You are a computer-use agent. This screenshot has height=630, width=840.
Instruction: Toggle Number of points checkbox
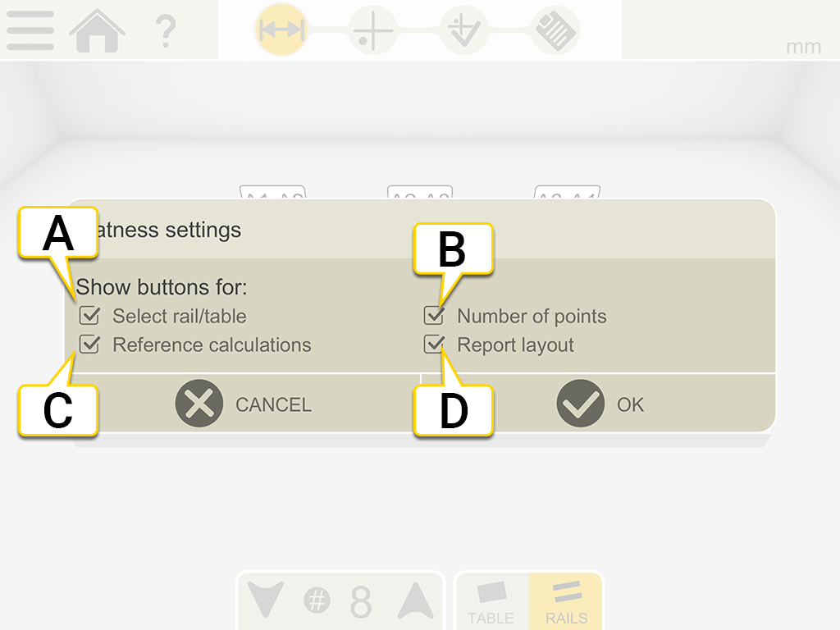pos(434,316)
